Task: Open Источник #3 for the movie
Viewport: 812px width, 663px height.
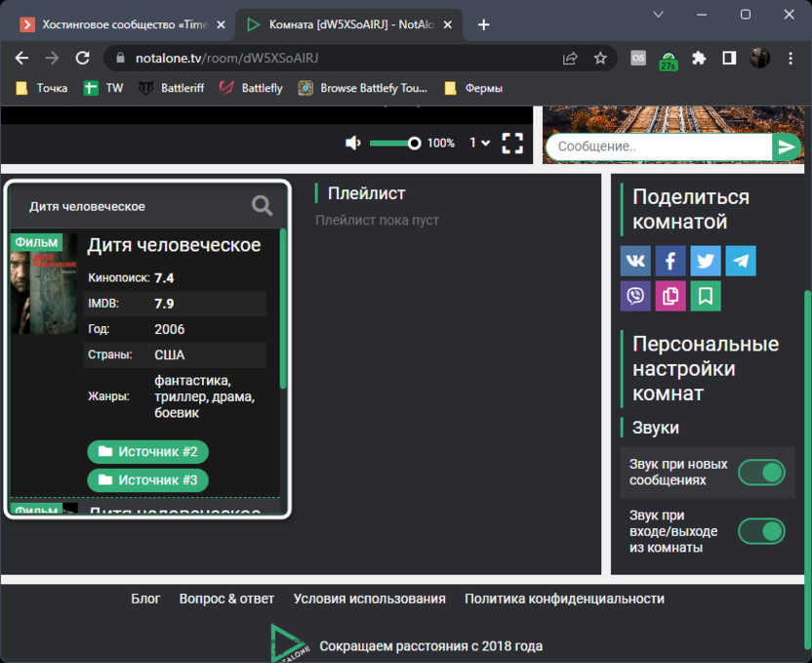Action: [148, 480]
